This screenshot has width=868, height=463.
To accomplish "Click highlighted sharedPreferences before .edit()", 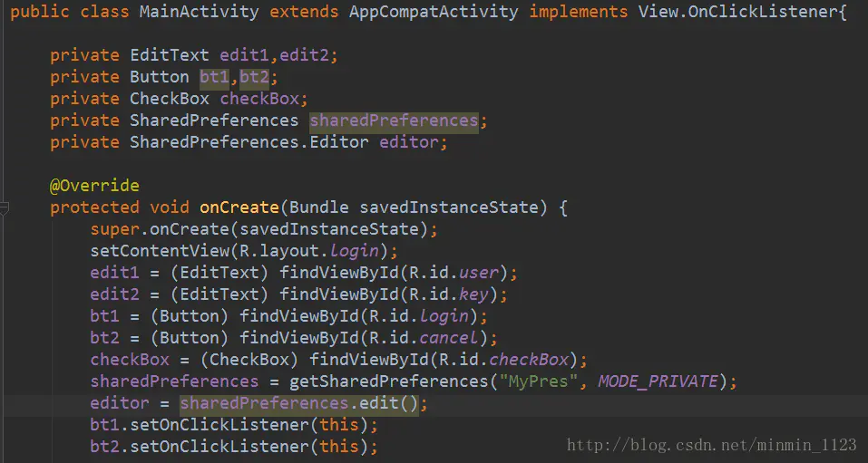I will tap(264, 403).
